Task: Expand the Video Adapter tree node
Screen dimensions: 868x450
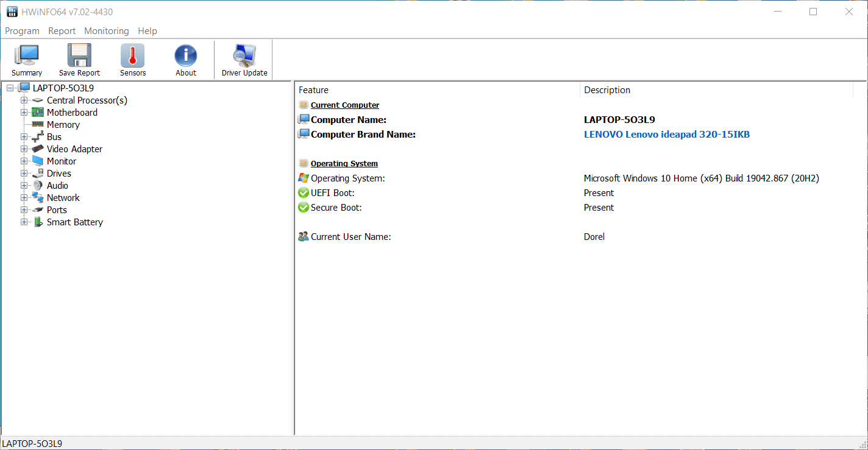Action: (24, 149)
